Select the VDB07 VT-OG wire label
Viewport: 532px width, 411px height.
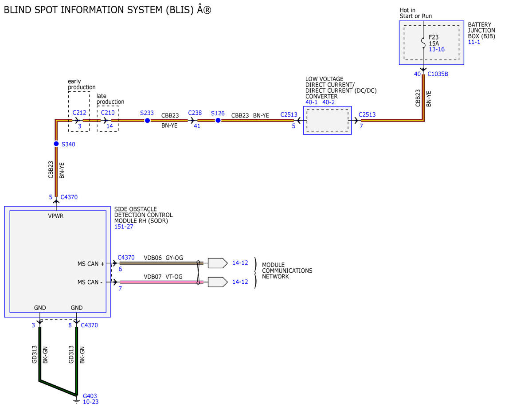(x=163, y=276)
